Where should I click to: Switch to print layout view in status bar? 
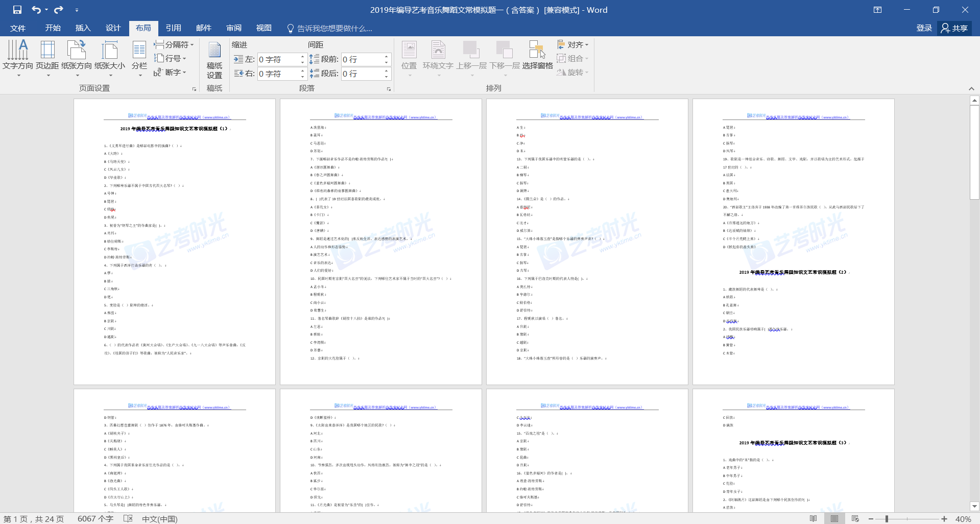(x=834, y=519)
